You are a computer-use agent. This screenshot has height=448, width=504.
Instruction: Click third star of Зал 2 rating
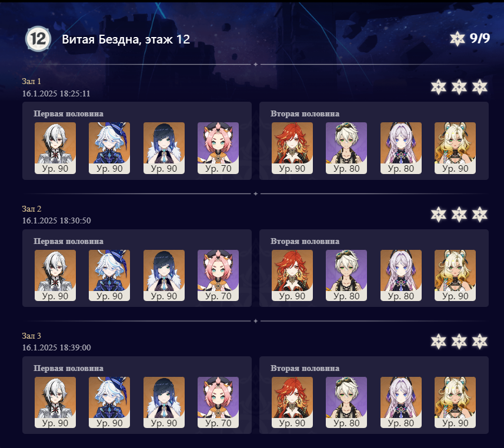tap(479, 215)
